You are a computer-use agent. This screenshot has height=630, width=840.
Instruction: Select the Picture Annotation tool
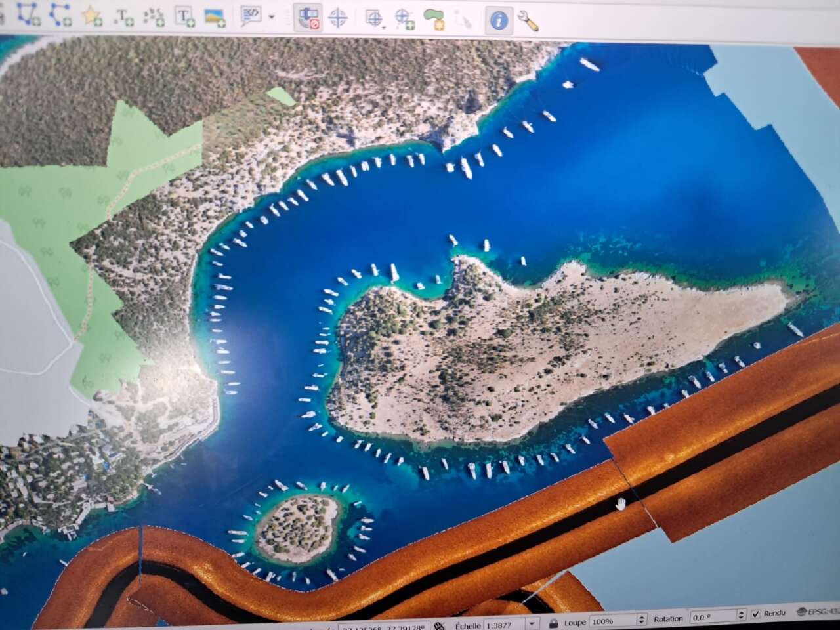[215, 18]
